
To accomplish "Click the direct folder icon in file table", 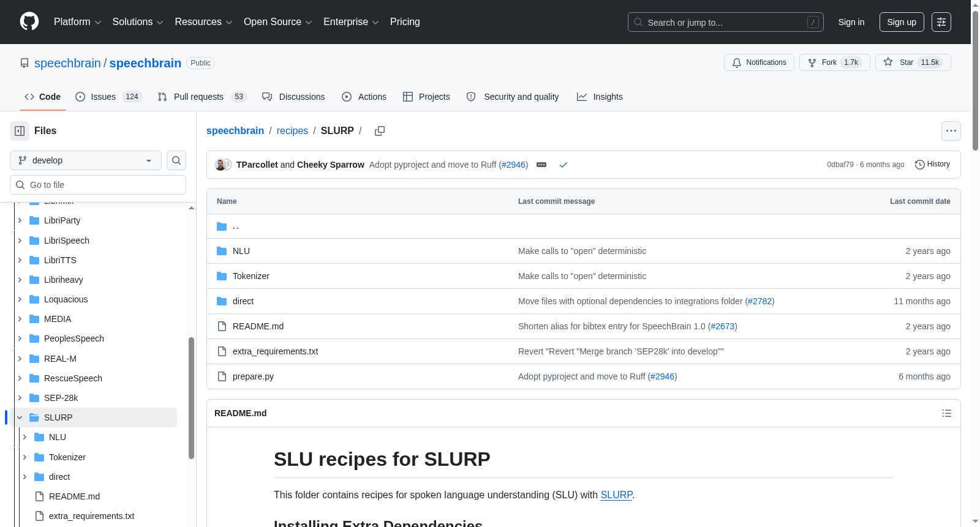I will pos(222,301).
